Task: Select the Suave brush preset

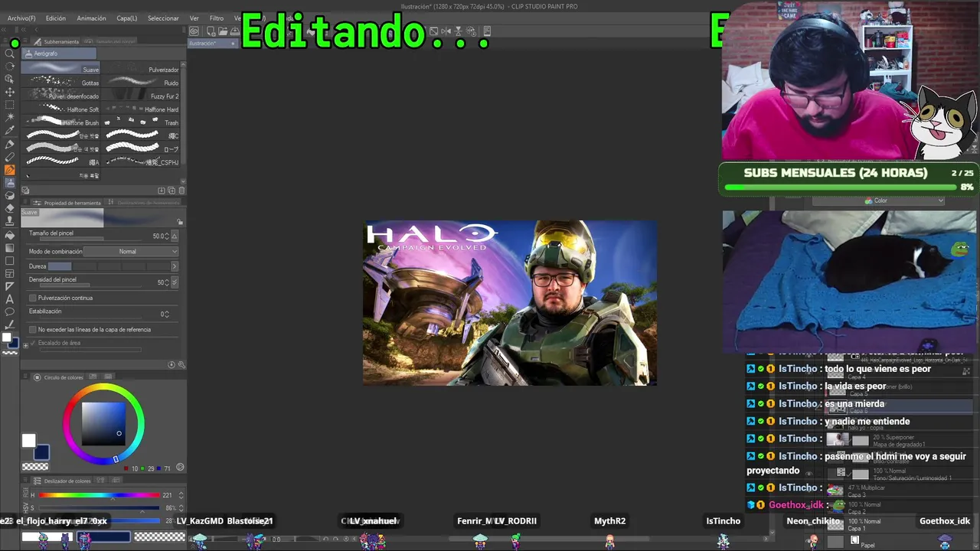Action: click(x=61, y=69)
